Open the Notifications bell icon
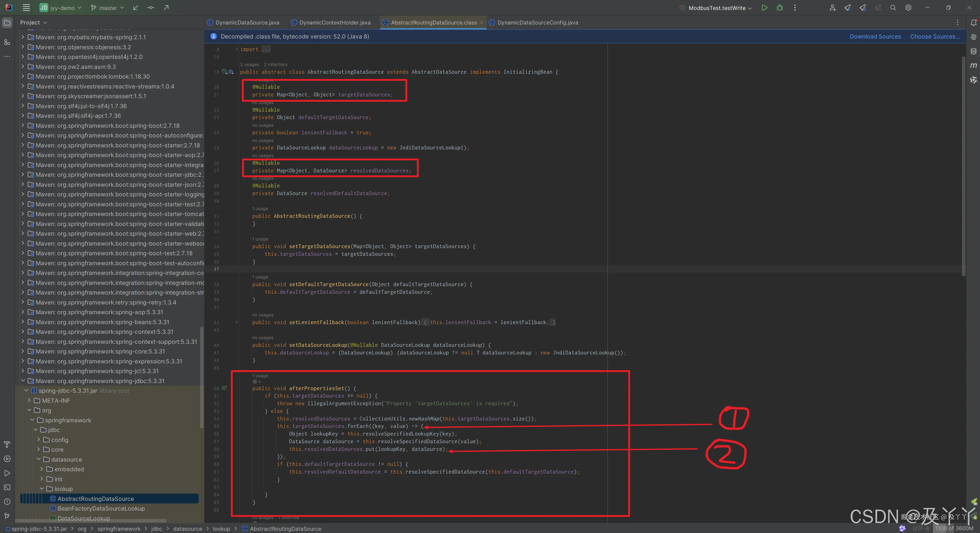Screen dimensions: 980x533 973,23
